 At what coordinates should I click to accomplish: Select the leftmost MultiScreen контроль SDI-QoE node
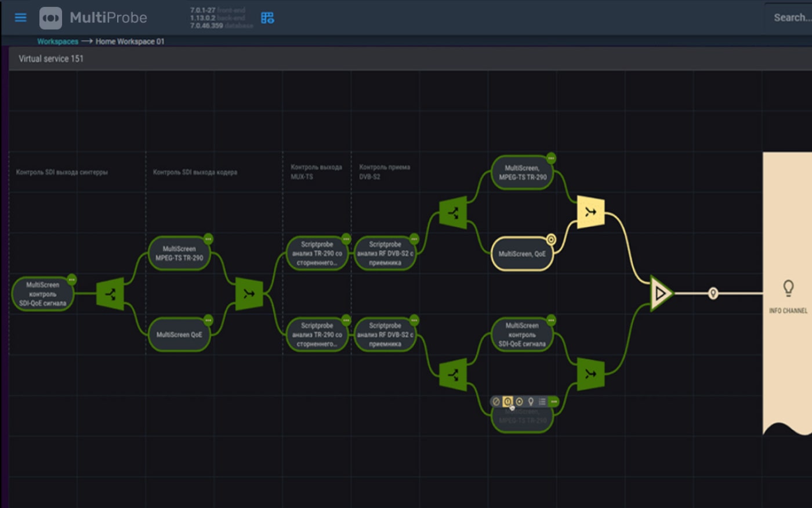click(43, 294)
